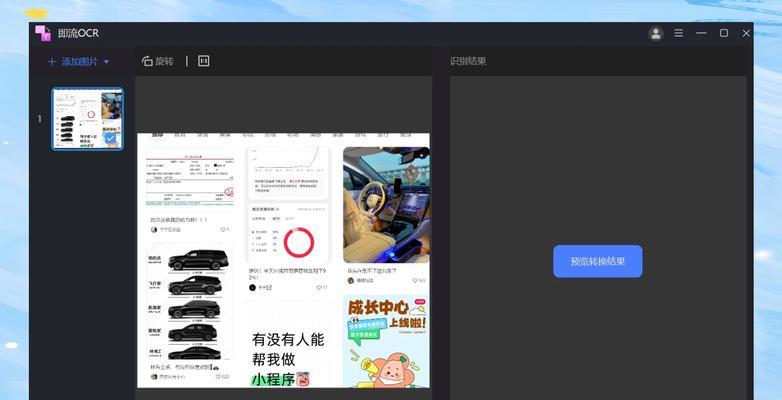Screen dimensions: 782x400
Task: Click the plus icon beside 添加图片
Action: click(x=52, y=62)
